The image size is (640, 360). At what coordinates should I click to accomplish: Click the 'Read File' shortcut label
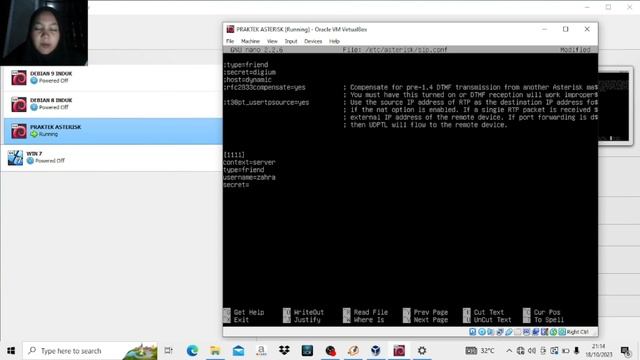(x=371, y=312)
